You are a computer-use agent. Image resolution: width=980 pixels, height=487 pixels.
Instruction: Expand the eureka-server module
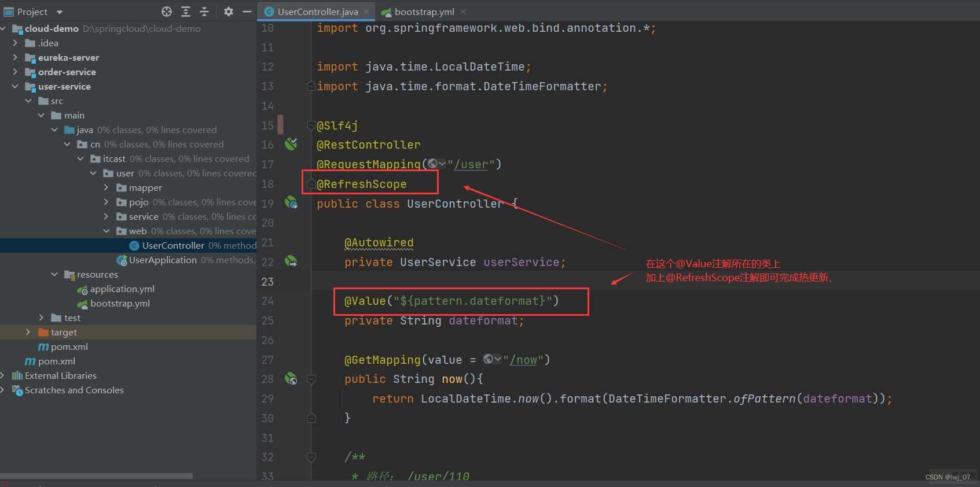coord(16,57)
